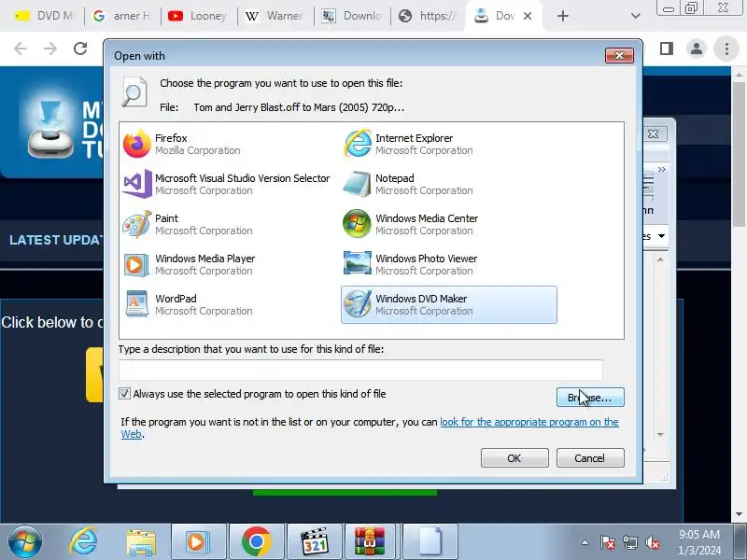Screen dimensions: 747x560
Task: Click the file description text field
Action: click(360, 370)
